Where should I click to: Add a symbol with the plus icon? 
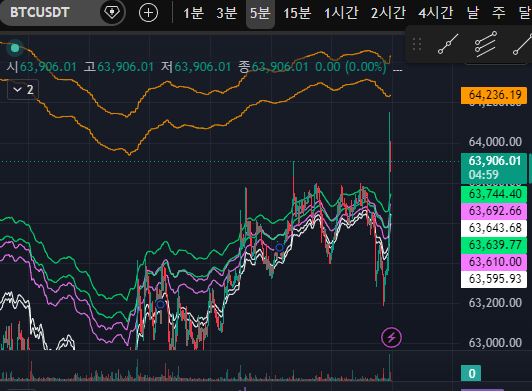[x=148, y=13]
